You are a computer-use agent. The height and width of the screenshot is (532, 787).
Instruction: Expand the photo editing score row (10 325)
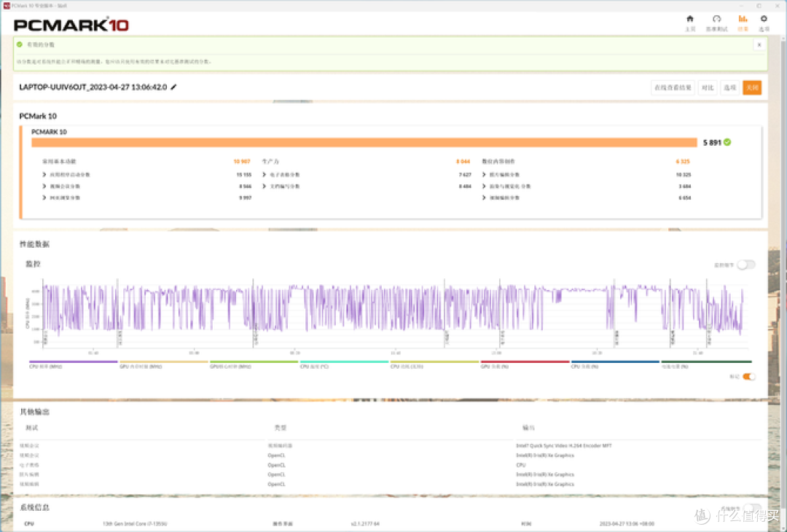click(x=485, y=175)
